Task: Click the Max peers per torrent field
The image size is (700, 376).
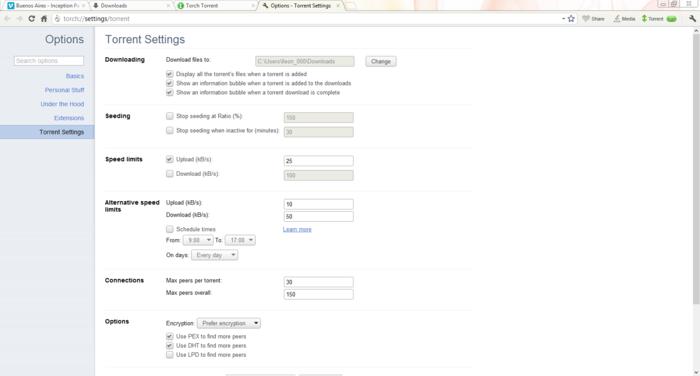Action: click(x=318, y=282)
